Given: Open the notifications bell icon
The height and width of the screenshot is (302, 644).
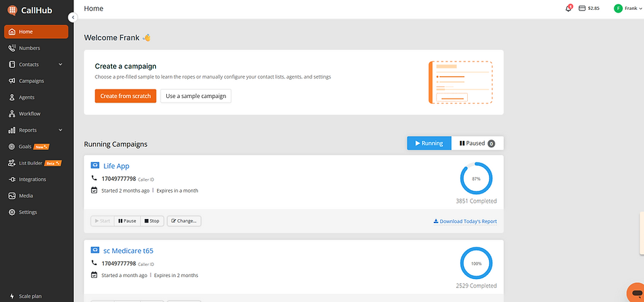Looking at the screenshot, I should pos(568,9).
